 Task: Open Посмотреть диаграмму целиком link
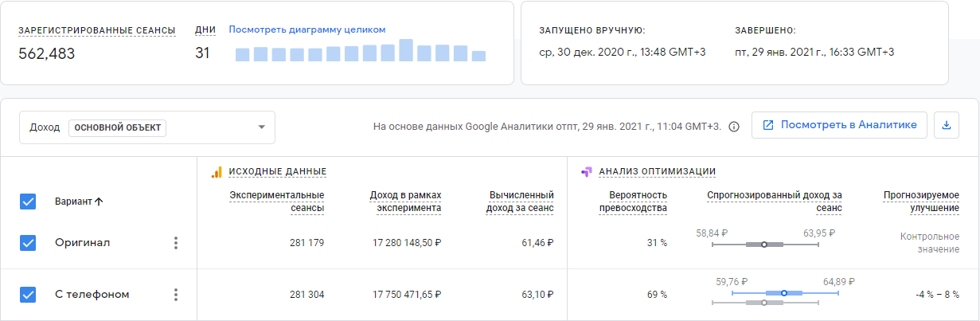pyautogui.click(x=307, y=29)
